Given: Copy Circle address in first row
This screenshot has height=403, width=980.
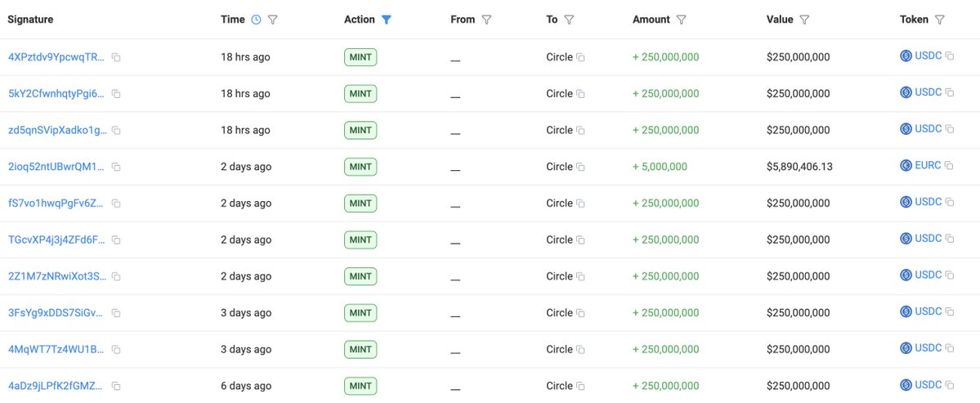Looking at the screenshot, I should point(580,57).
